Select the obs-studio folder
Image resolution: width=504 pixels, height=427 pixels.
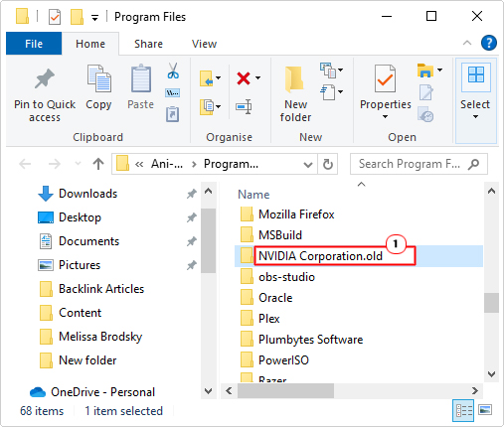[277, 277]
